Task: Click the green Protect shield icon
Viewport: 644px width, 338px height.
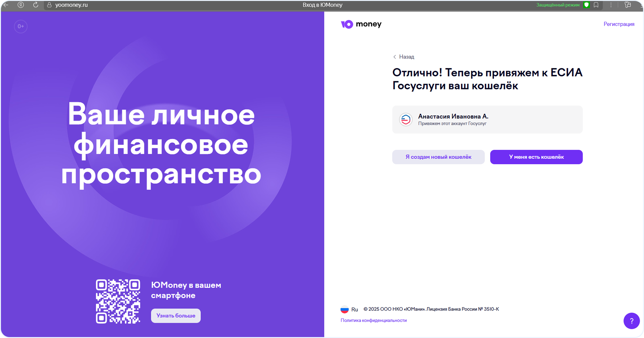Action: pyautogui.click(x=586, y=5)
